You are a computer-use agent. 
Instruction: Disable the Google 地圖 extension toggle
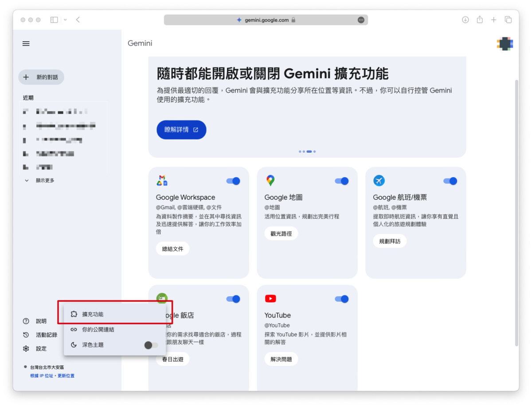pos(342,181)
